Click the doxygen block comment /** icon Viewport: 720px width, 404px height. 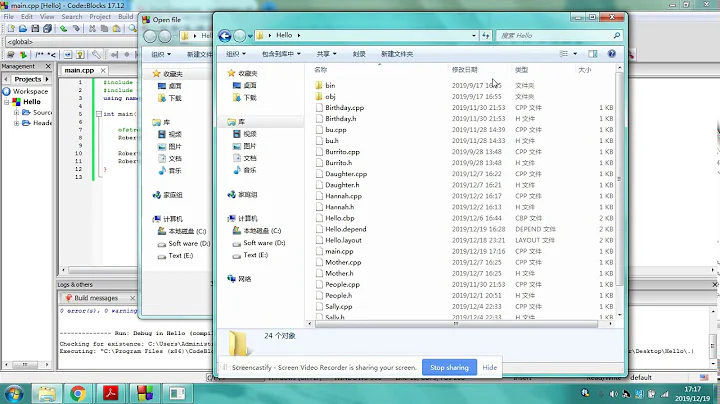click(39, 55)
